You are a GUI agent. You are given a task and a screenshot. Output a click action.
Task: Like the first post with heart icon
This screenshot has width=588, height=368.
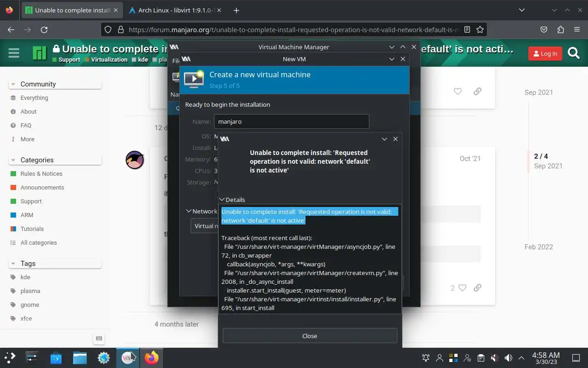tap(458, 92)
